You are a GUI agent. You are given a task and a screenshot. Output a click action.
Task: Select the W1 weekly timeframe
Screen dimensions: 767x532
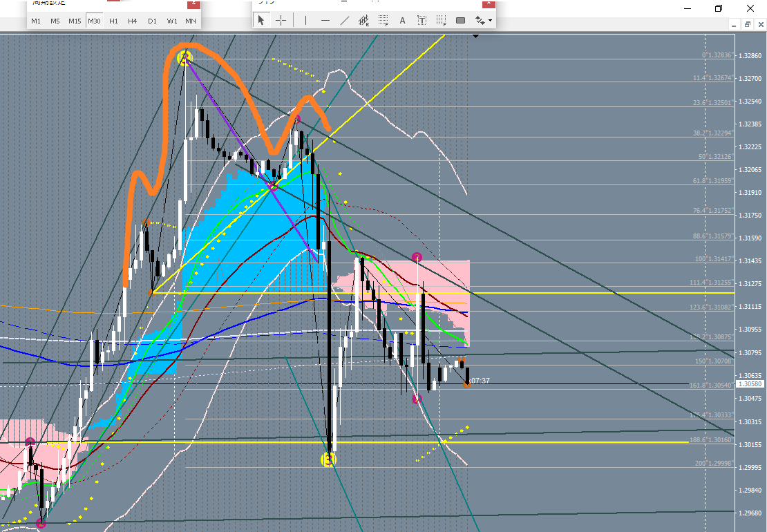pyautogui.click(x=171, y=21)
